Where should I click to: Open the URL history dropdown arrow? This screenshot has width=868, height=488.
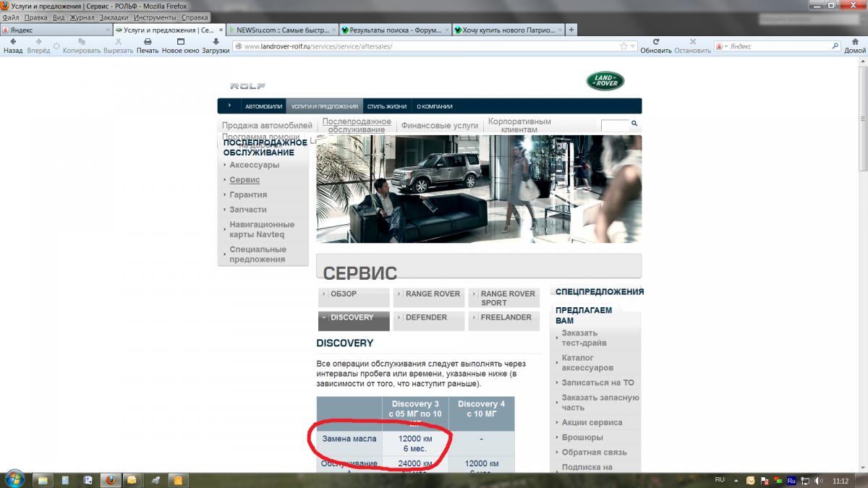633,46
